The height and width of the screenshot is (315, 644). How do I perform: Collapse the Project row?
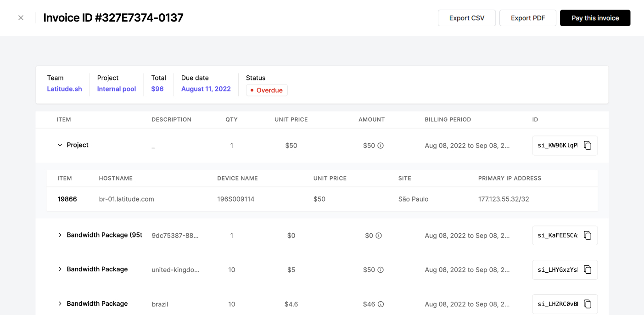(60, 145)
